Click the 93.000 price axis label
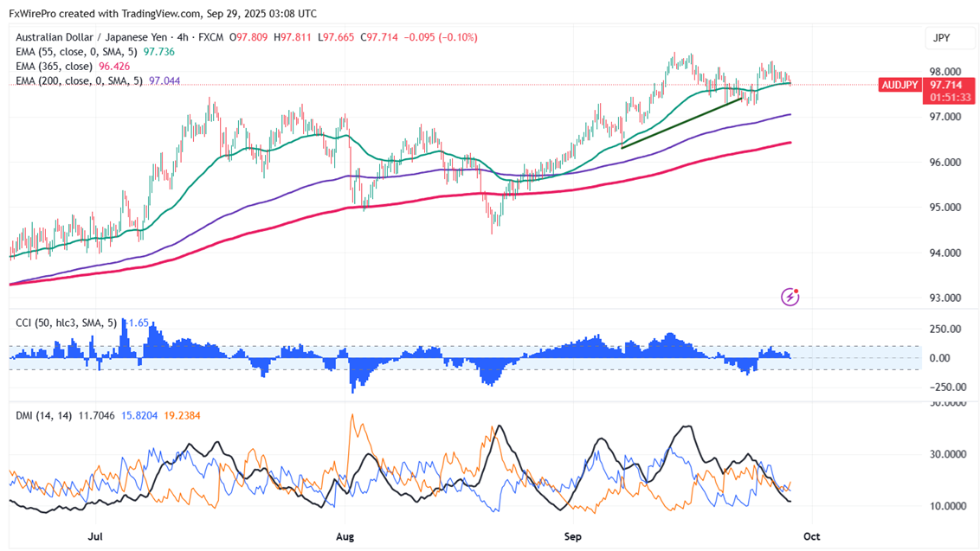The width and height of the screenshot is (980, 551). click(945, 298)
